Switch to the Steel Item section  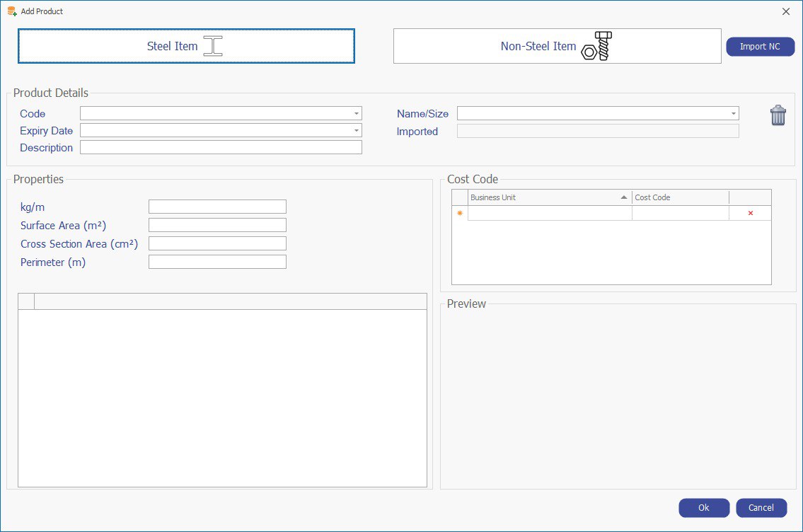[x=172, y=45]
